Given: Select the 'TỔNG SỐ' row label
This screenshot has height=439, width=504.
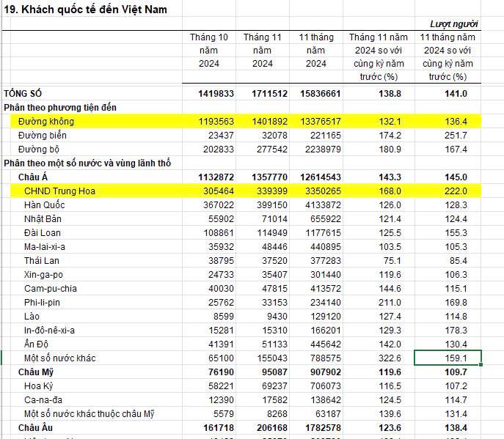Looking at the screenshot, I should [23, 94].
